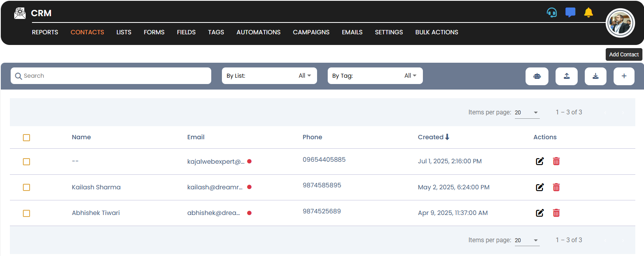Select the Abhishek Tiwari row checkbox
Viewport: 644px width, 256px height.
point(26,213)
